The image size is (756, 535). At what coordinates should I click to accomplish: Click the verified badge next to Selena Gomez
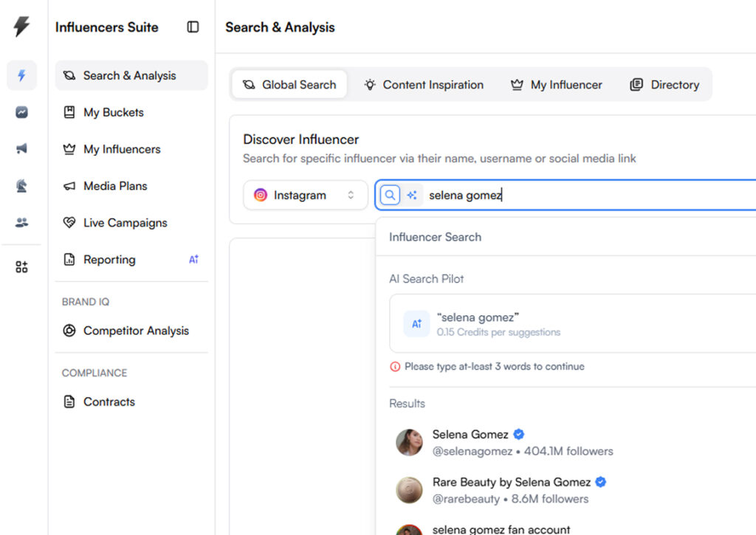click(519, 434)
